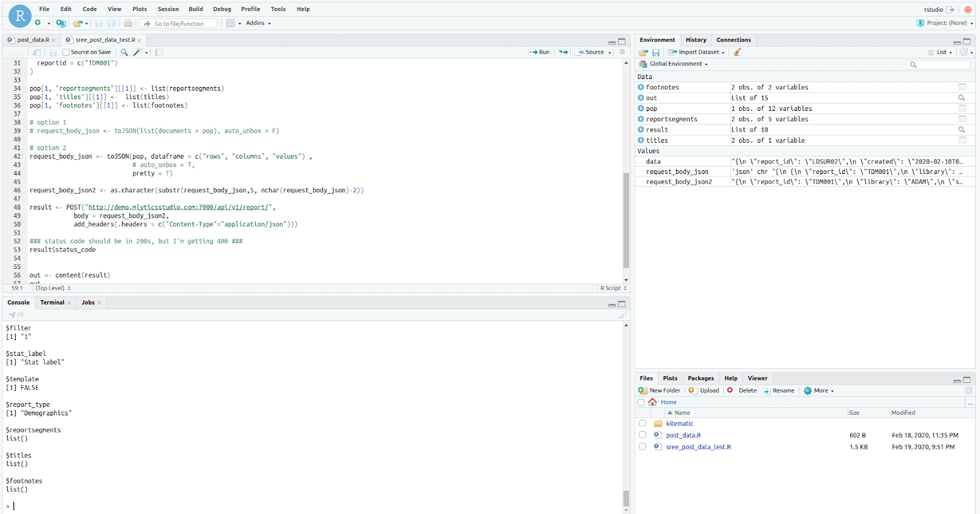Click the code tools magic wand icon
980x514 pixels.
138,52
